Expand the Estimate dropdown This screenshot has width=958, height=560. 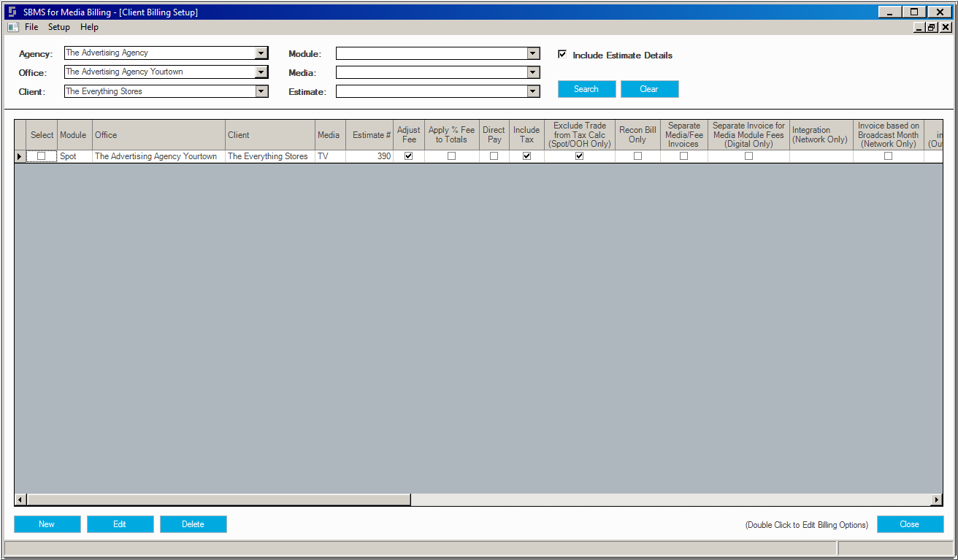533,91
